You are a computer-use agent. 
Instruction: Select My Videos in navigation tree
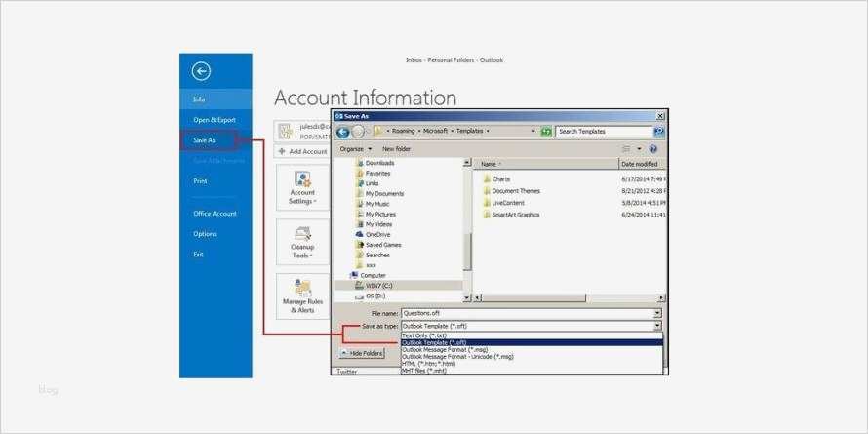click(x=378, y=224)
